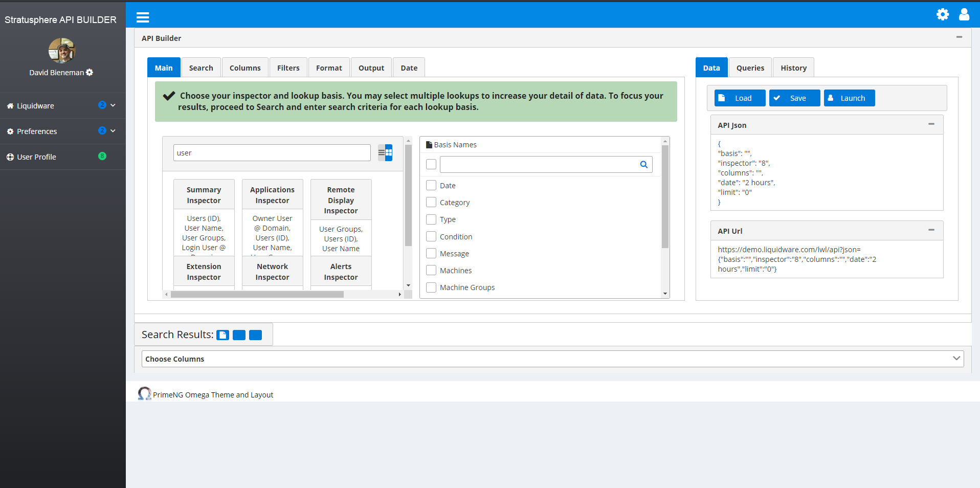
Task: Check the Date basis checkbox
Action: coord(431,185)
